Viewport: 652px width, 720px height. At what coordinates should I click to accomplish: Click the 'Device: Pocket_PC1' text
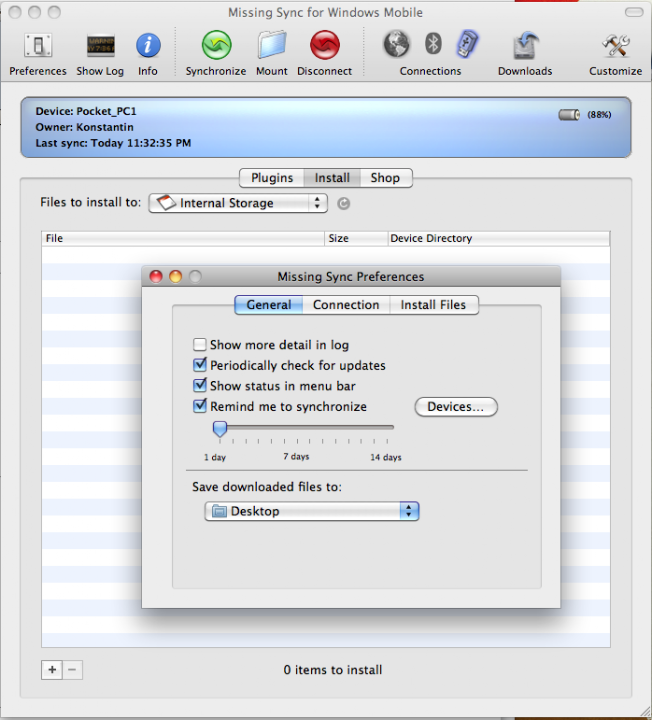(x=86, y=111)
